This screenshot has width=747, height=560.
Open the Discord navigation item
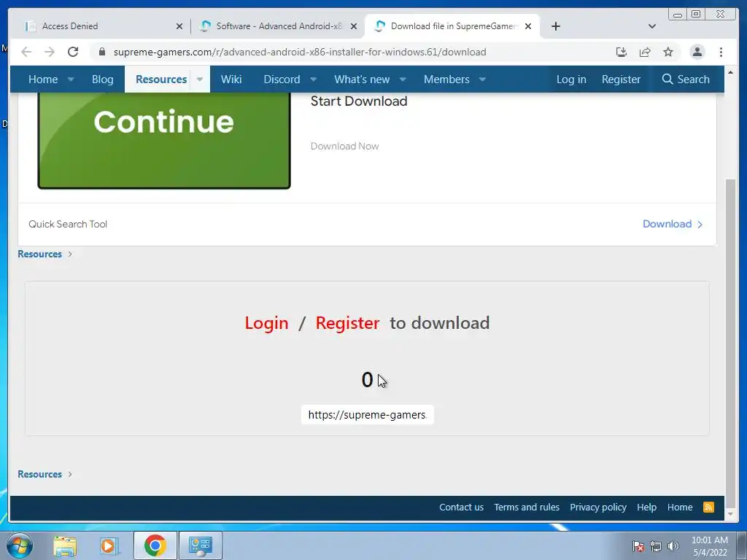(x=282, y=79)
